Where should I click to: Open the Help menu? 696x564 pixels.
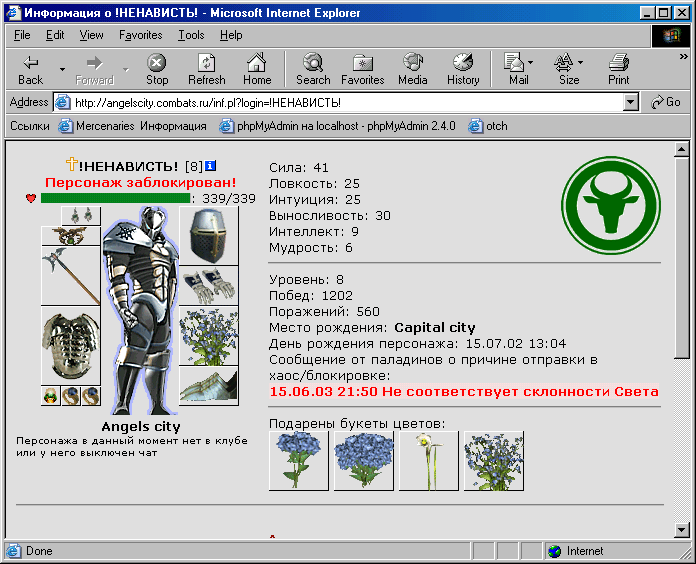click(231, 35)
